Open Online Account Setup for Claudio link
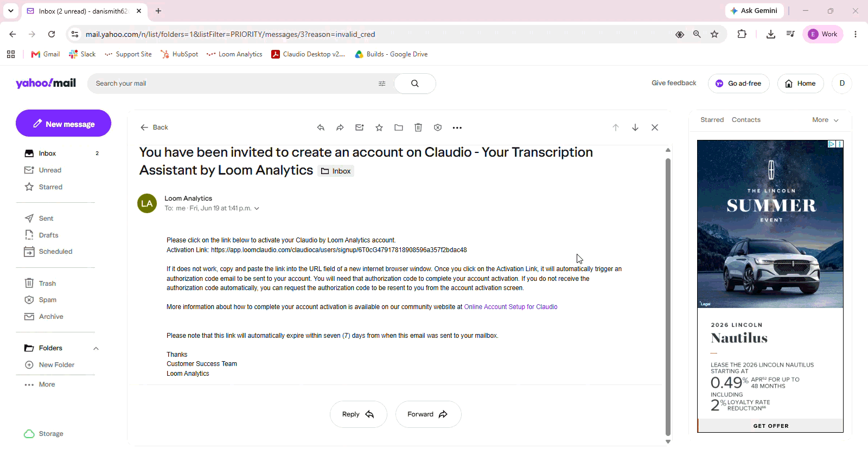Viewport: 868px width, 462px height. pyautogui.click(x=510, y=307)
